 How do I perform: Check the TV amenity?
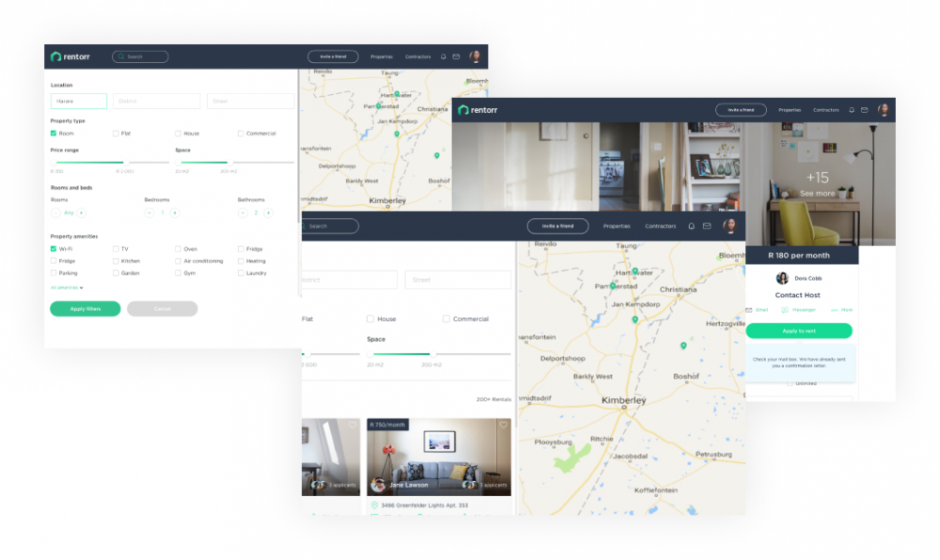[116, 249]
